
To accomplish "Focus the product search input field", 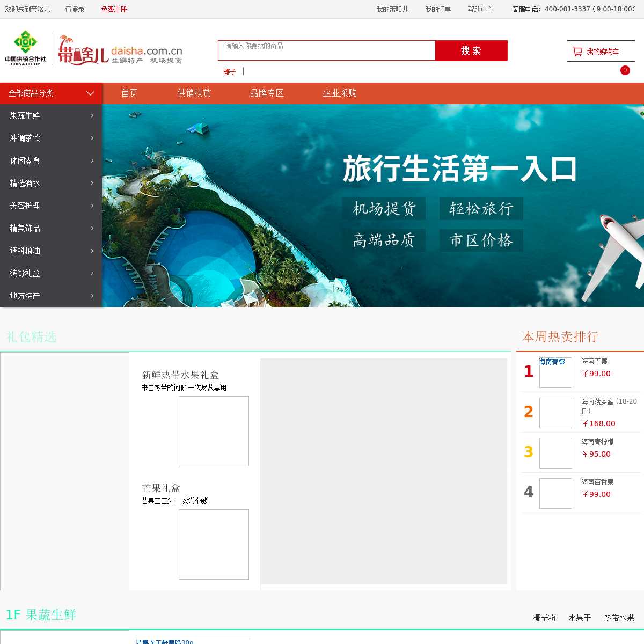I will [326, 50].
